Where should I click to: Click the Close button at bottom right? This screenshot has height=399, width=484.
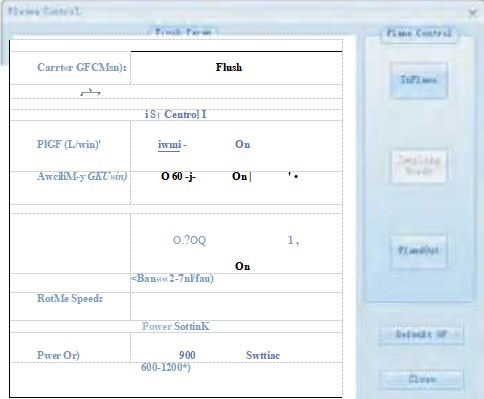tap(422, 379)
